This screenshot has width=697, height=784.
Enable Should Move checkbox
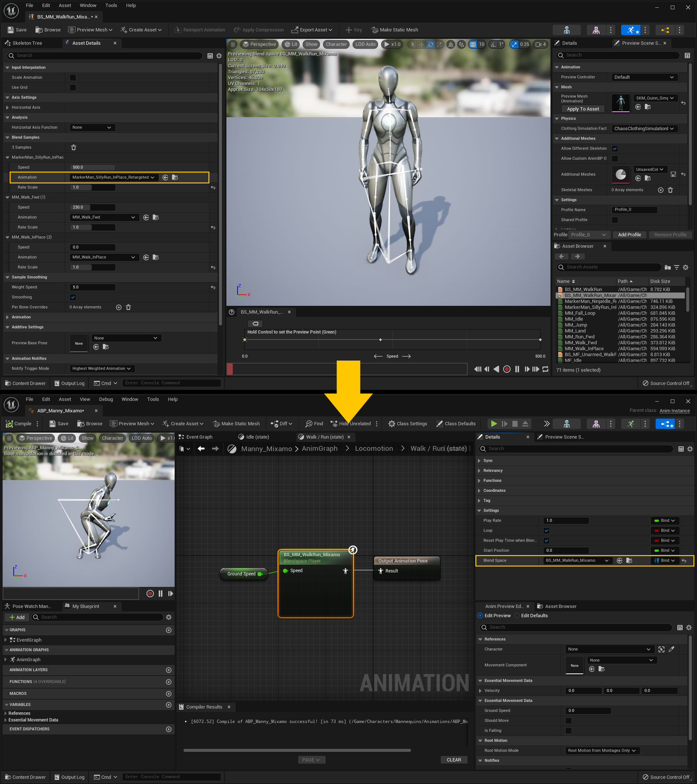tap(569, 721)
